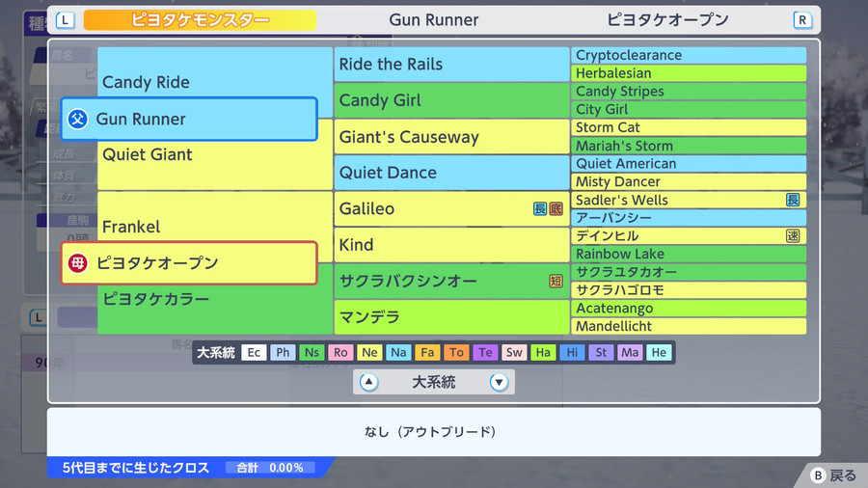This screenshot has height=488, width=868.
Task: Click the Ro lineage color swatch
Action: point(340,352)
